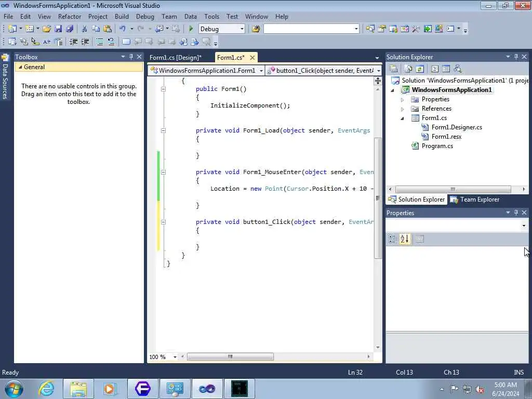Viewport: 532px width, 399px height.
Task: Increase line indent icon in text toolbar
Action: [x=85, y=42]
